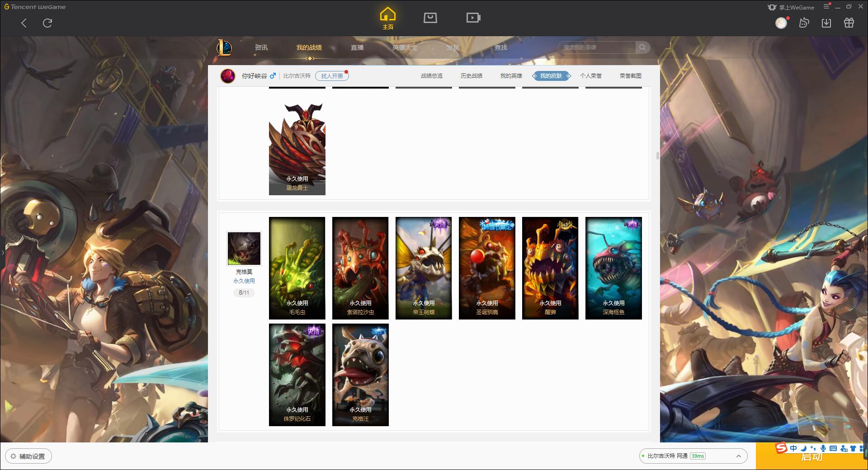Open the 侏罗纪化石 skin card

297,375
